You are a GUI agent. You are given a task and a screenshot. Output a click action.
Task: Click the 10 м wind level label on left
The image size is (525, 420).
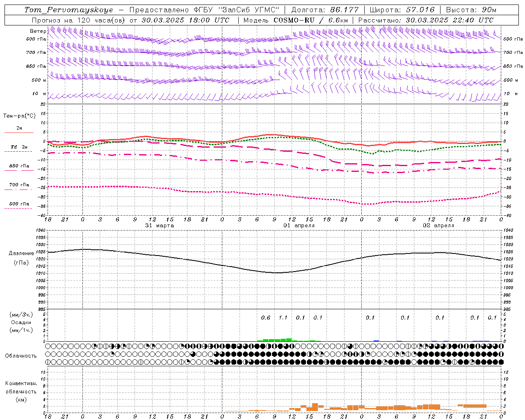39,94
